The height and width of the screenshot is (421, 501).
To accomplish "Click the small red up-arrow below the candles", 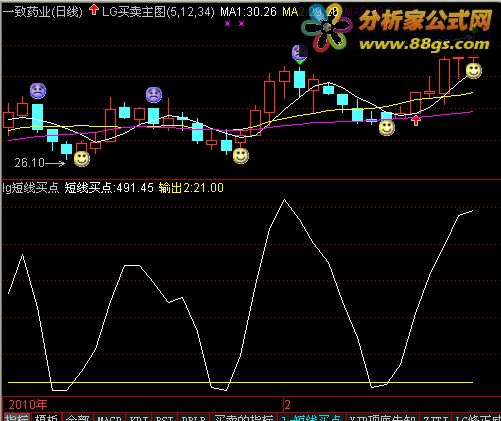I will point(416,120).
